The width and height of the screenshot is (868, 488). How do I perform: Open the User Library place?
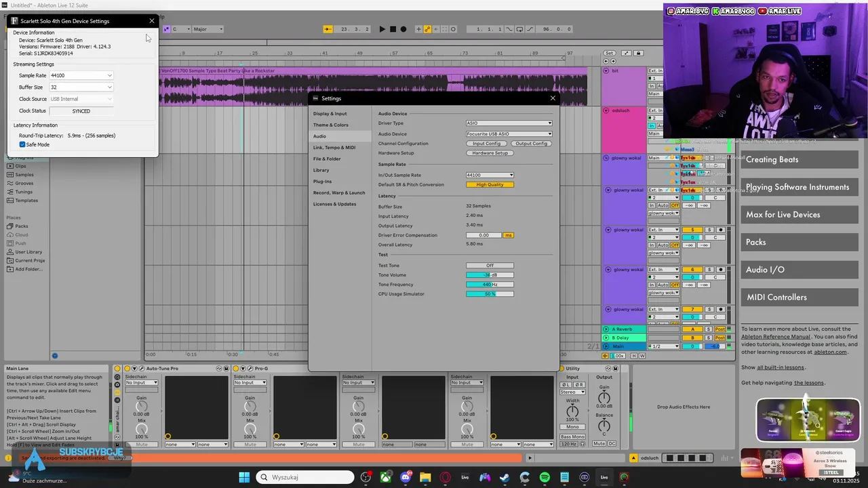[28, 252]
